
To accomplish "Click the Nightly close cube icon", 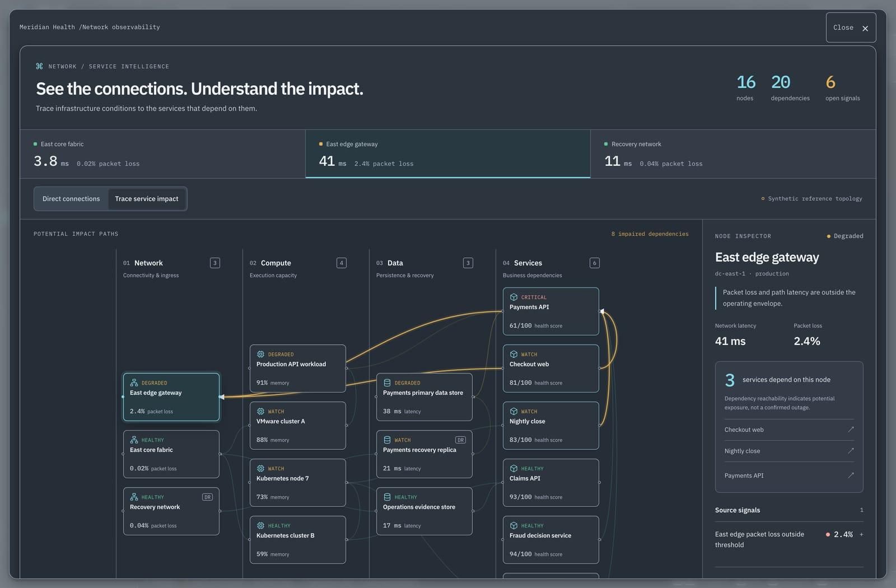I will [x=514, y=412].
